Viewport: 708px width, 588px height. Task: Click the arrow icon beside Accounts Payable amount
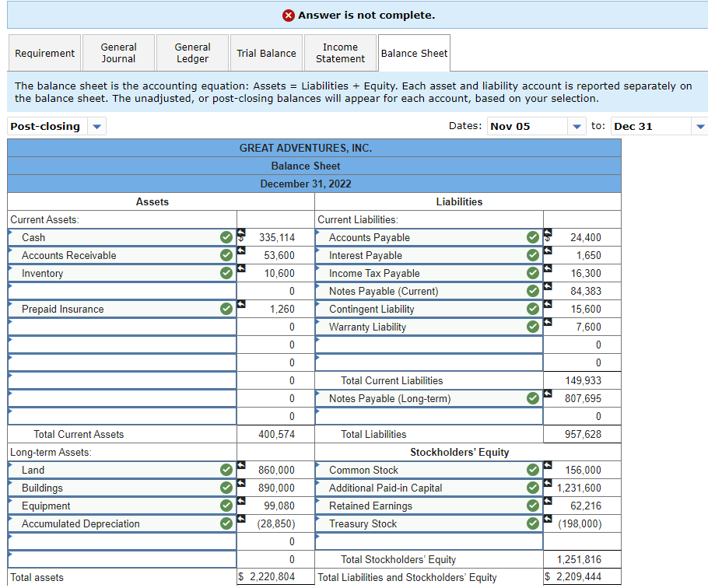pos(548,233)
